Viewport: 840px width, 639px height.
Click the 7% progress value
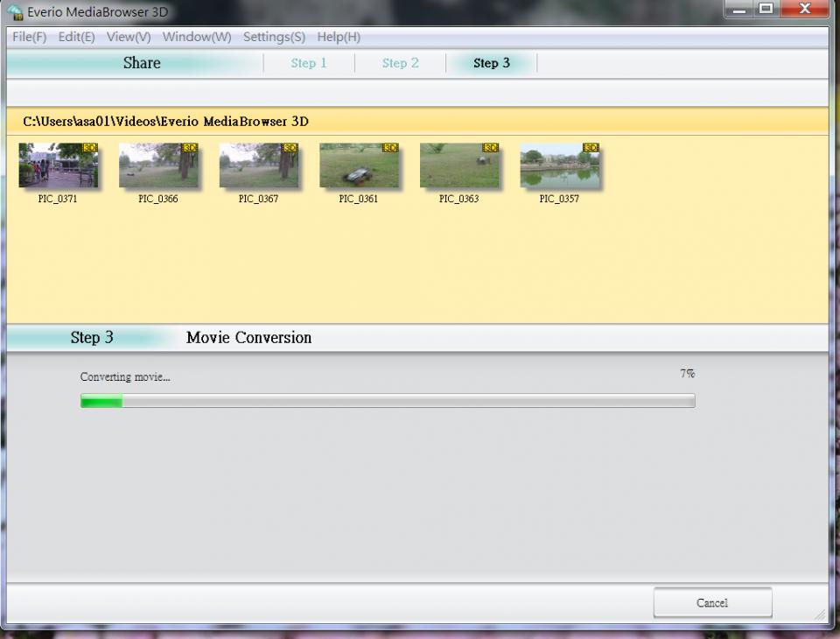[x=688, y=374]
